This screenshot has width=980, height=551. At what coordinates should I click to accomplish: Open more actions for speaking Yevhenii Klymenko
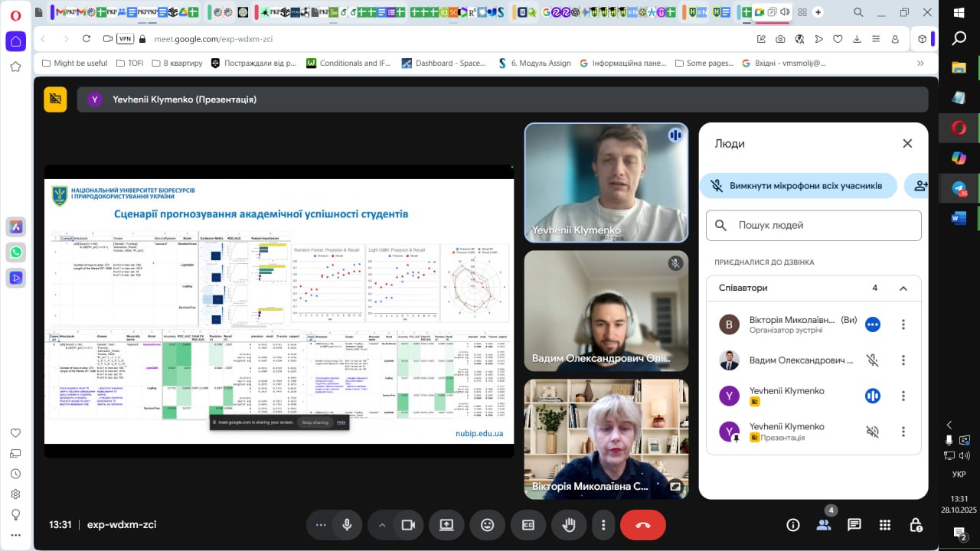pyautogui.click(x=903, y=396)
